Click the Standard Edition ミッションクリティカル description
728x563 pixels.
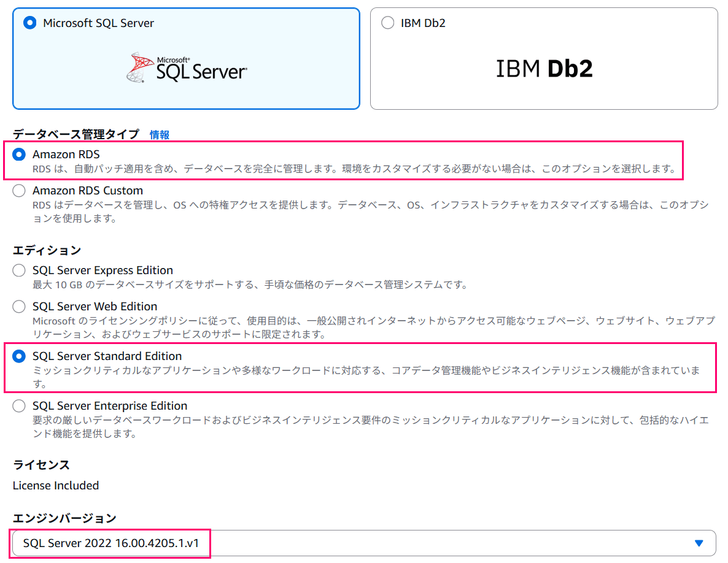click(366, 377)
